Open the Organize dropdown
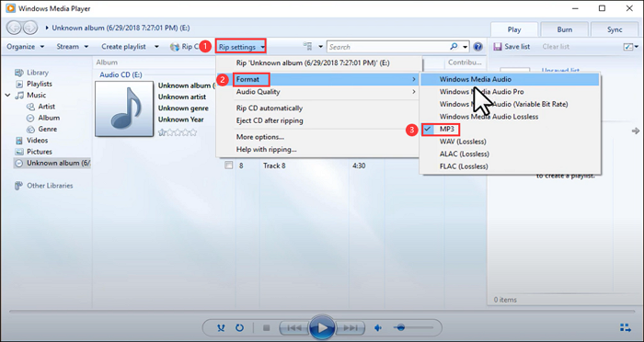The height and width of the screenshot is (342, 644). click(26, 47)
